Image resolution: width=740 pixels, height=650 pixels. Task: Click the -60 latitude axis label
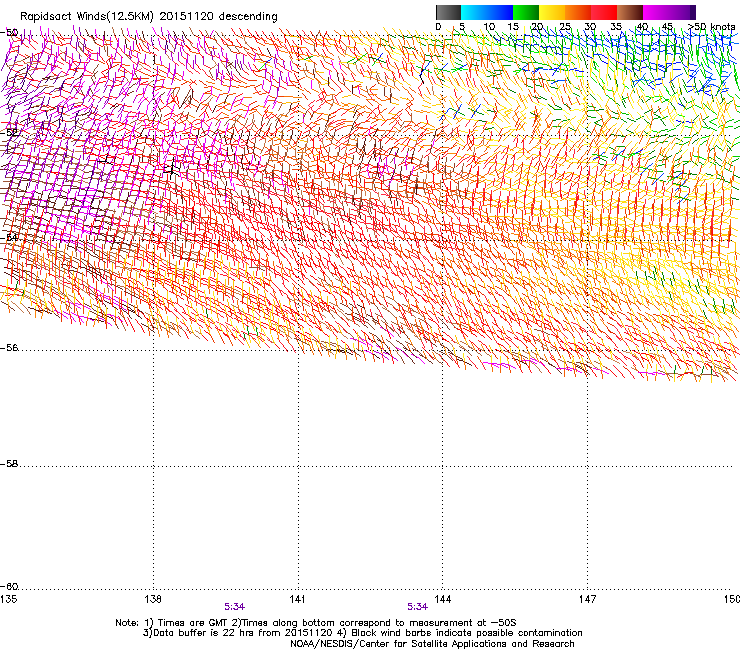[x=9, y=587]
